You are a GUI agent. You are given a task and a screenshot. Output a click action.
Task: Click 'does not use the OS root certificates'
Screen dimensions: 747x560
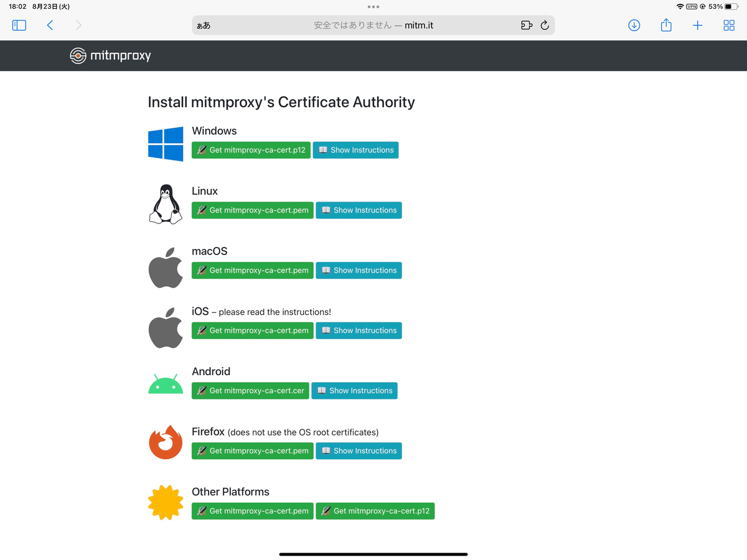(x=303, y=432)
